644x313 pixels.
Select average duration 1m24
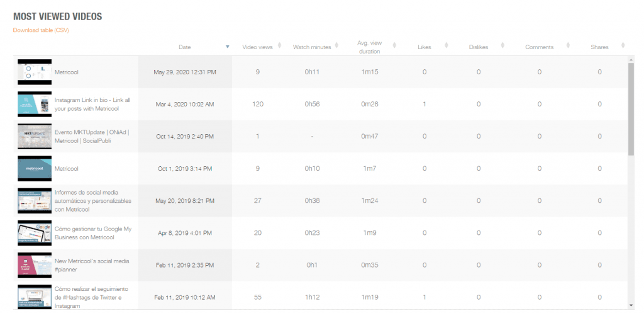coord(370,201)
